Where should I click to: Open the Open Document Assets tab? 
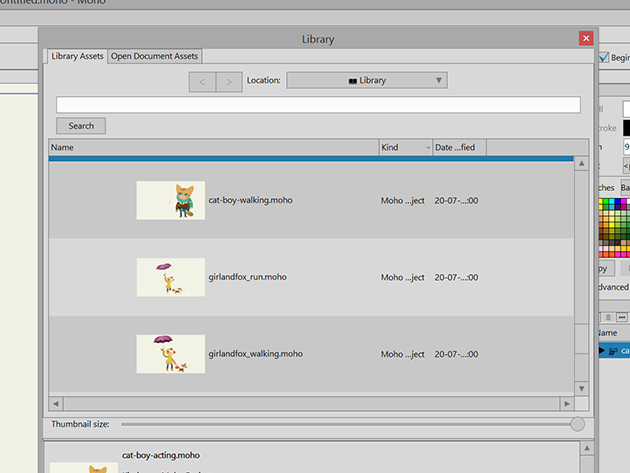pos(154,56)
